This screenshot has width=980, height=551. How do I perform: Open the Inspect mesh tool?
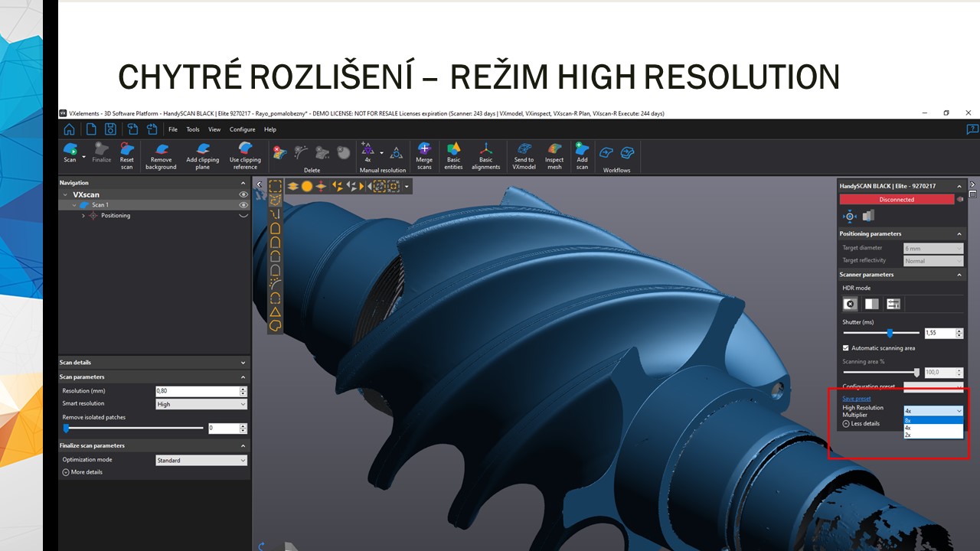[554, 155]
